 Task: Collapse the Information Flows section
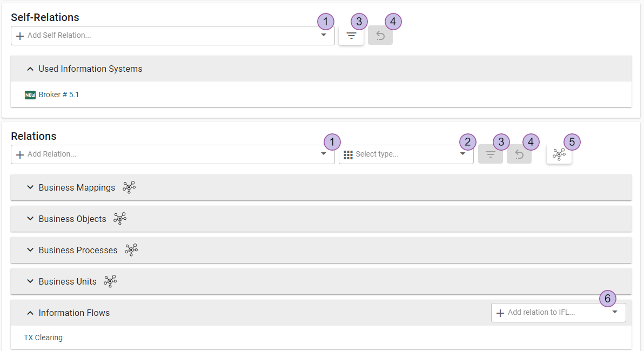30,313
